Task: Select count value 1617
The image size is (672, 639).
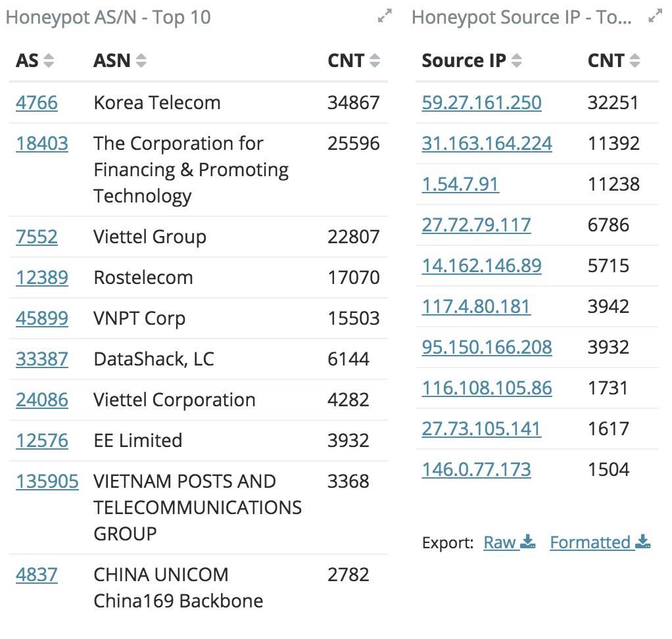Action: click(608, 429)
